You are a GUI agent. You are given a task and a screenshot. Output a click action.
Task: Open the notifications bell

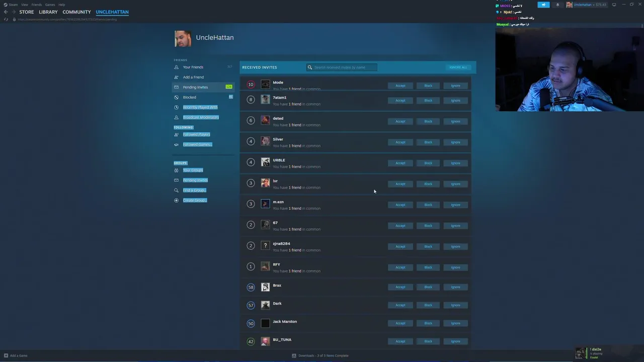click(x=557, y=5)
